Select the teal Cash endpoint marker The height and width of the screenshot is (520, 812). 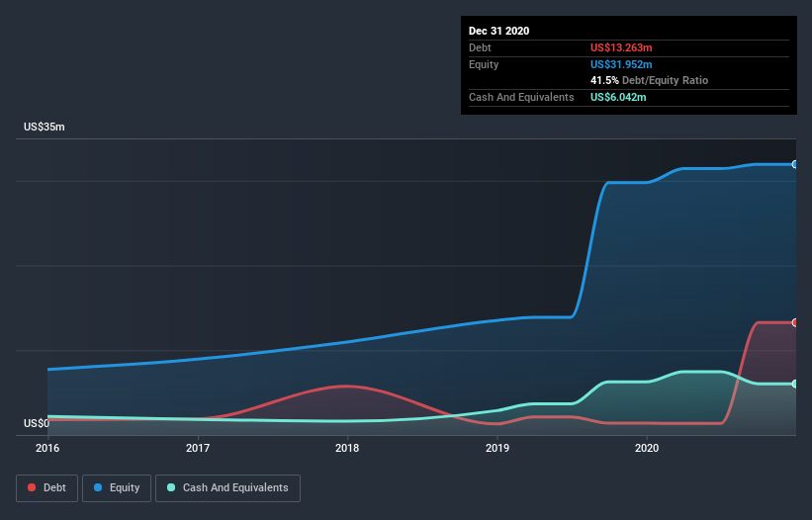click(x=795, y=384)
